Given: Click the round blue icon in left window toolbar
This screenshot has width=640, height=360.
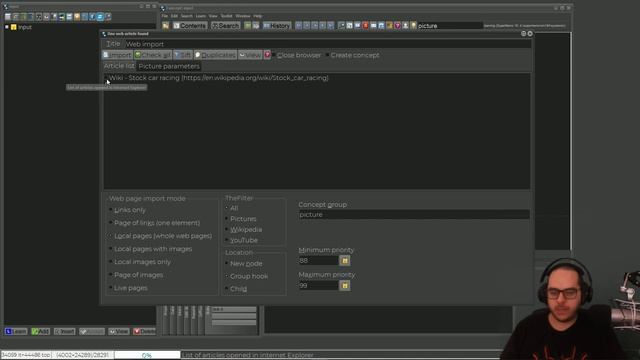Looking at the screenshot, I should pyautogui.click(x=100, y=17).
